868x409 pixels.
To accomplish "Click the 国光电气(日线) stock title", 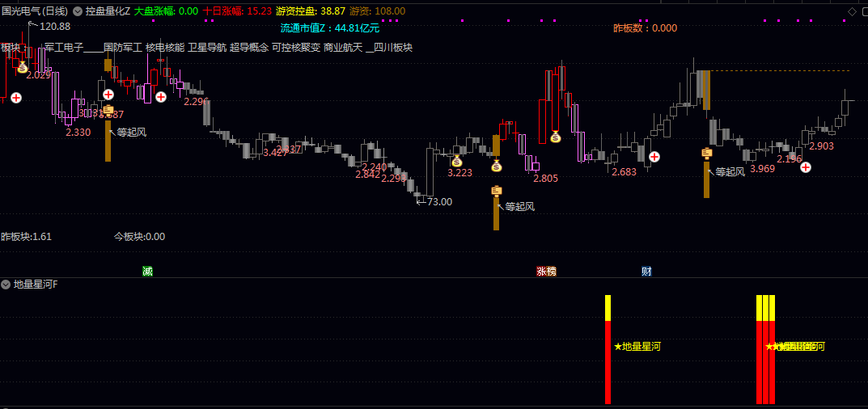I will click(x=35, y=11).
